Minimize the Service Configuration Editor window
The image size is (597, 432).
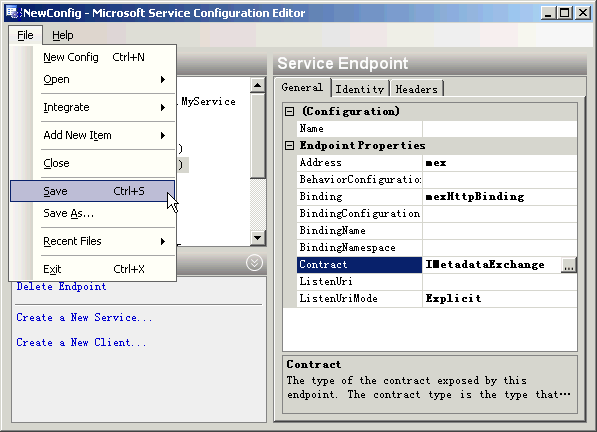(x=548, y=13)
